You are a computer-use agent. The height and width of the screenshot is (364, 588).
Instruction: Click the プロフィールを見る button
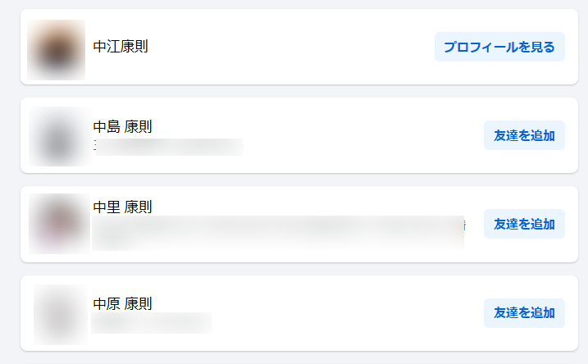click(499, 47)
